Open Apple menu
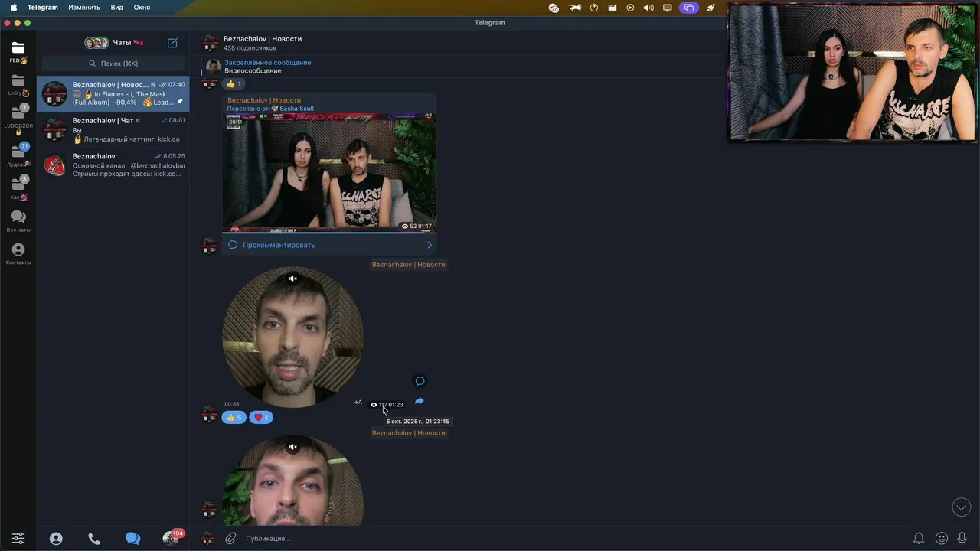980x551 pixels. (13, 7)
